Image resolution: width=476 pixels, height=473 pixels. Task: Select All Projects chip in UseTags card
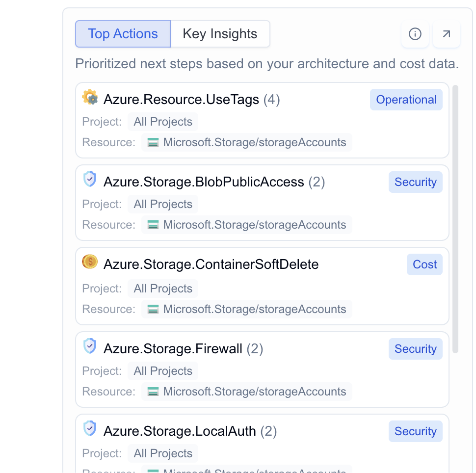coord(163,122)
